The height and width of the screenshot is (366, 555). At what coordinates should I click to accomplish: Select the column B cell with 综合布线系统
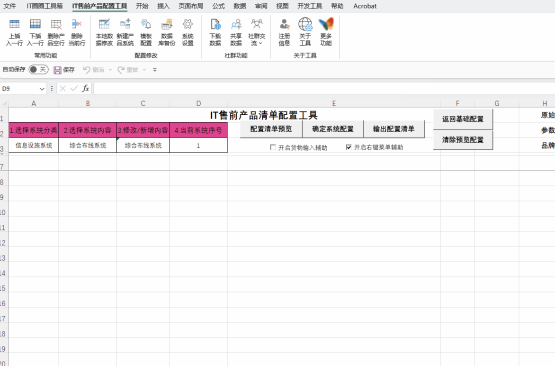87,145
